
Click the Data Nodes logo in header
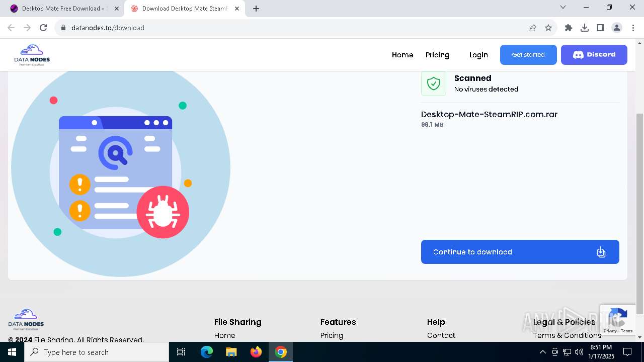(32, 55)
